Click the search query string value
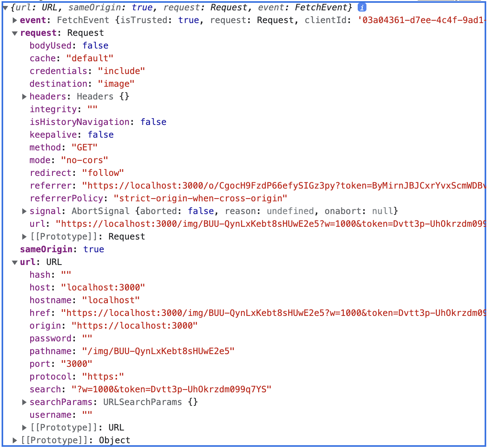The height and width of the screenshot is (448, 487). 171,390
